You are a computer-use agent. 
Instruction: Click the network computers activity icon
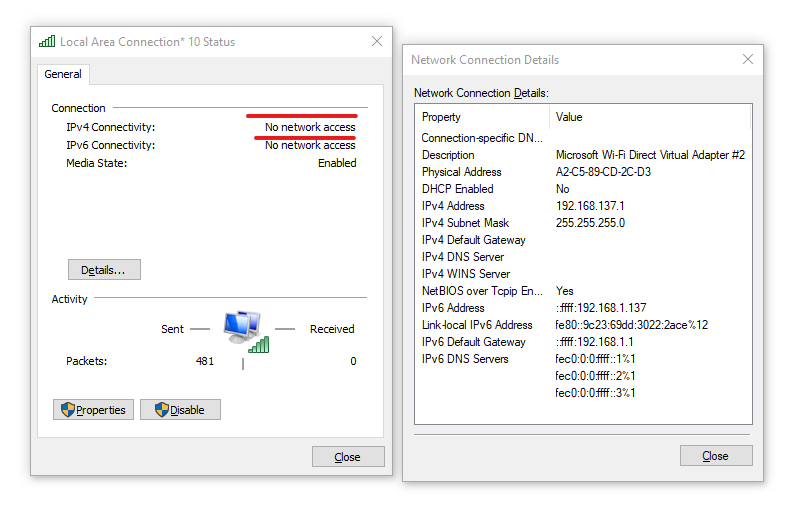pyautogui.click(x=246, y=331)
